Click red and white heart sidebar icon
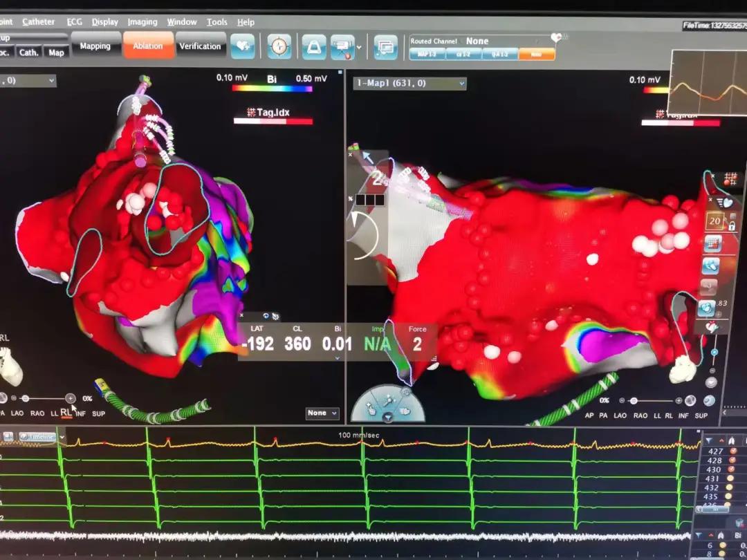This screenshot has height=560, width=747. [x=712, y=327]
